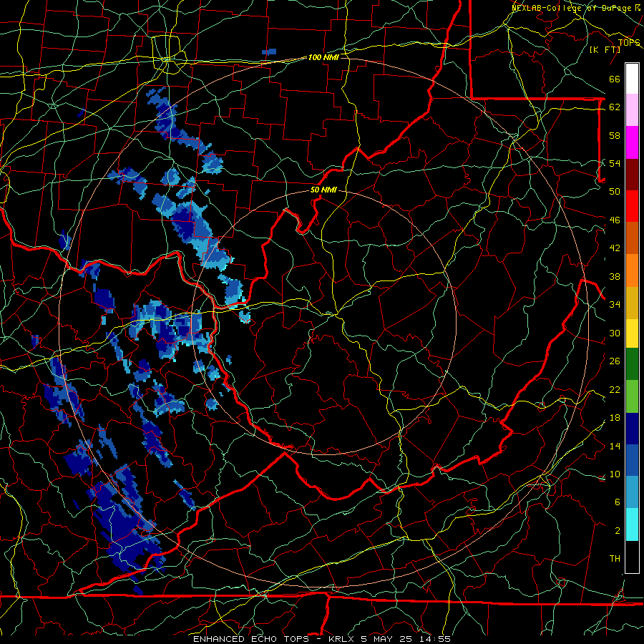Click the Enhanced Echo Tops KRLX title caption

coord(321,639)
